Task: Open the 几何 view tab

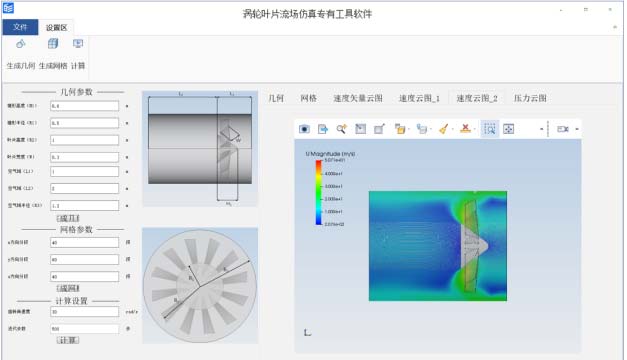Action: [x=276, y=98]
